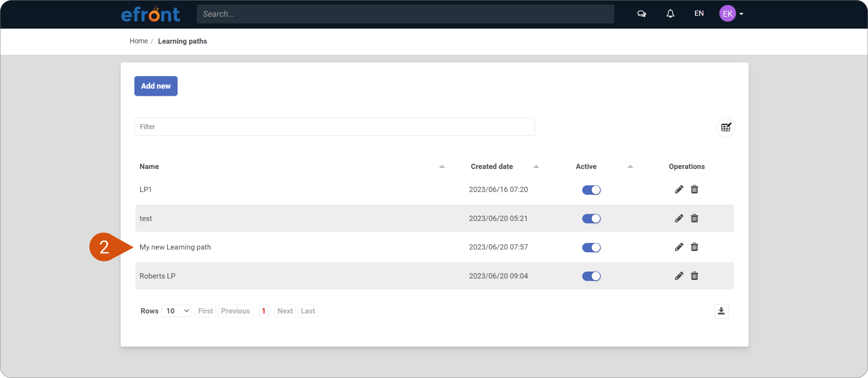Image resolution: width=868 pixels, height=378 pixels.
Task: Open the messages chat icon
Action: [x=641, y=14]
